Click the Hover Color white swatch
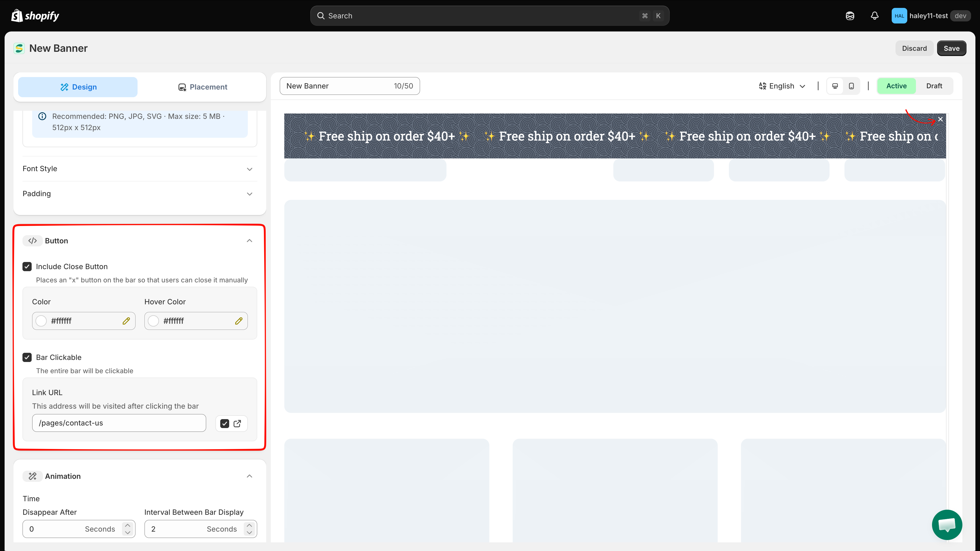980x551 pixels. click(x=153, y=321)
